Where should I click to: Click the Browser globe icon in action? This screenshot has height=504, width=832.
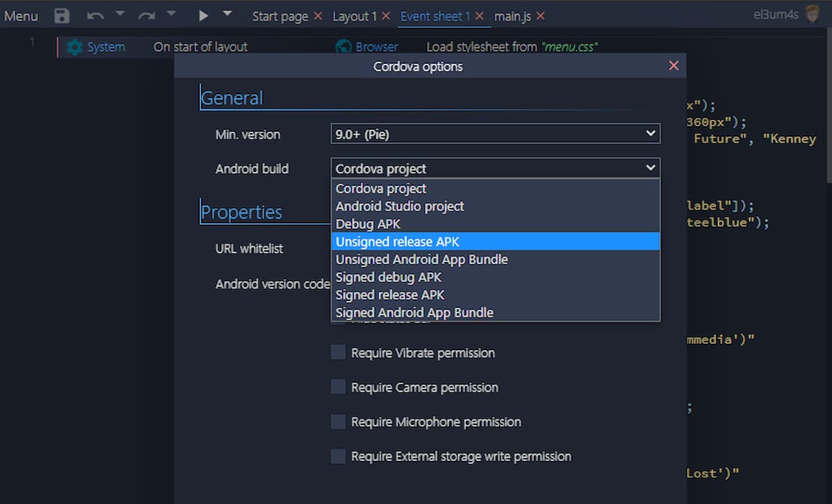click(343, 47)
